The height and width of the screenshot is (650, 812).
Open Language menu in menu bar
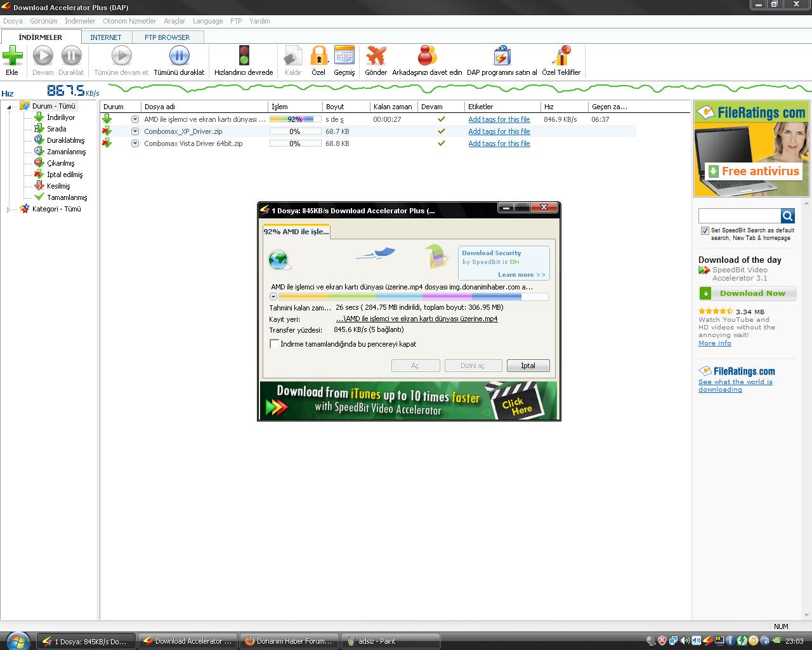(208, 21)
